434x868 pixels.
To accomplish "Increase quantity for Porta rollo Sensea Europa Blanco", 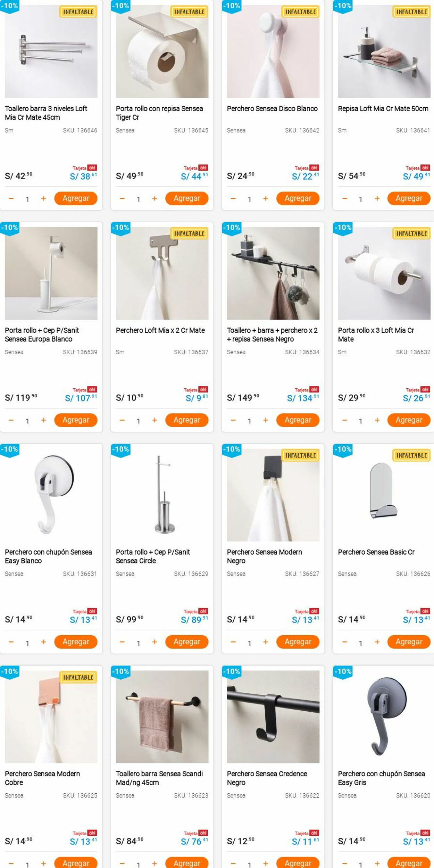I will click(43, 420).
